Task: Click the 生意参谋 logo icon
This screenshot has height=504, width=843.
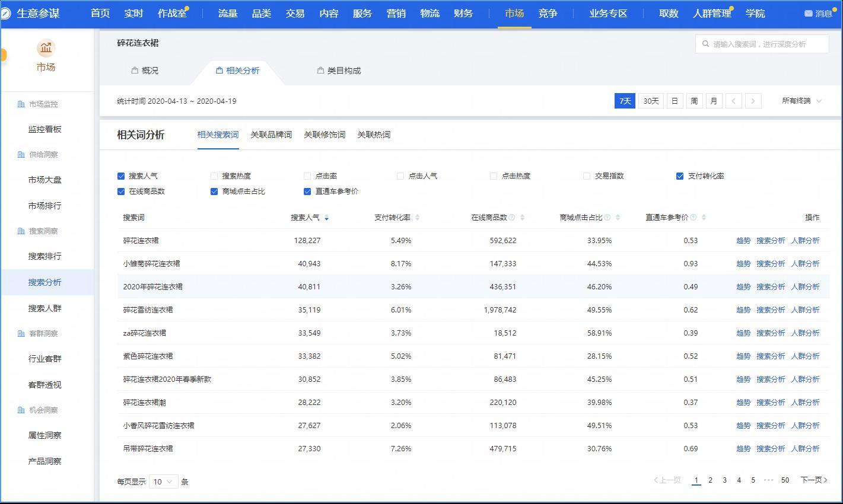Action: tap(5, 13)
